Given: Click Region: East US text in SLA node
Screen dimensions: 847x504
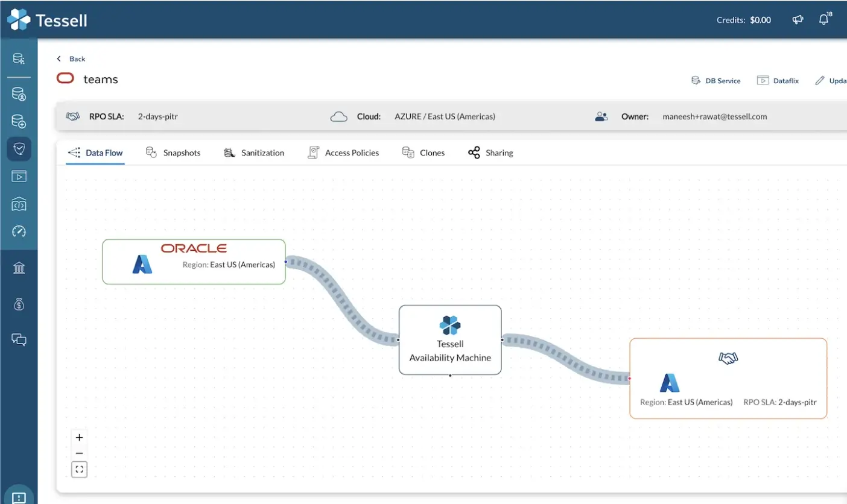Looking at the screenshot, I should pos(687,402).
